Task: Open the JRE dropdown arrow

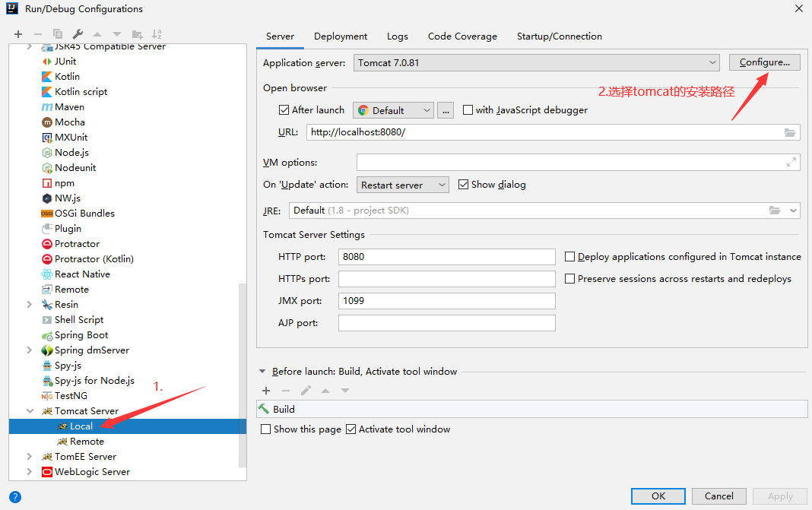Action: (x=793, y=211)
